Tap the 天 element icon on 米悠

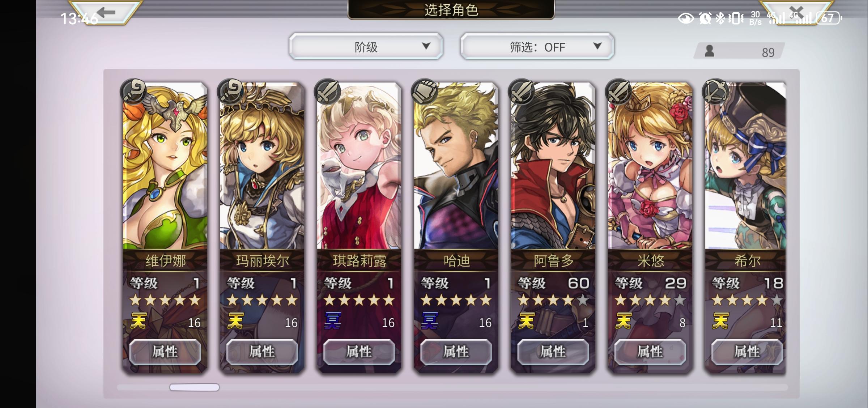pos(624,321)
